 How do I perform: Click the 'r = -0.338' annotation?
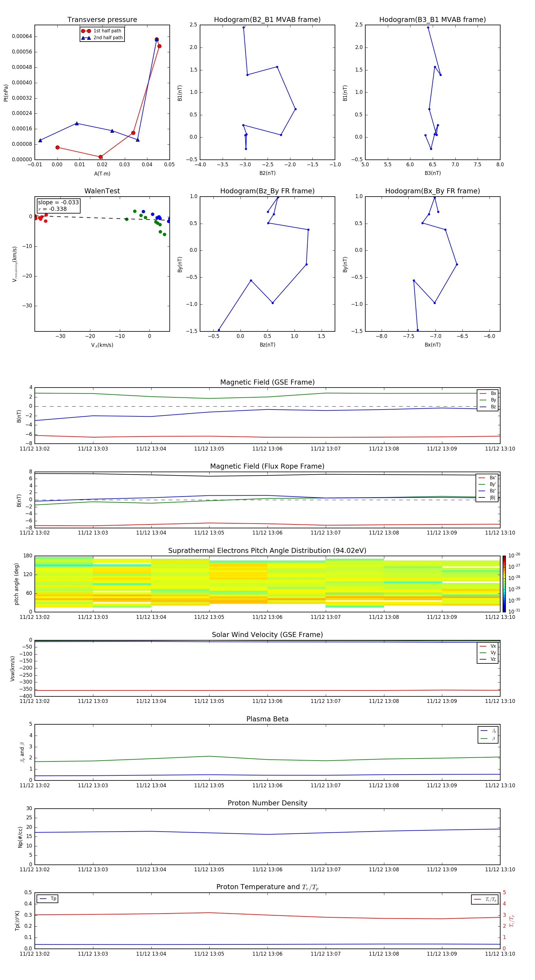pyautogui.click(x=53, y=209)
